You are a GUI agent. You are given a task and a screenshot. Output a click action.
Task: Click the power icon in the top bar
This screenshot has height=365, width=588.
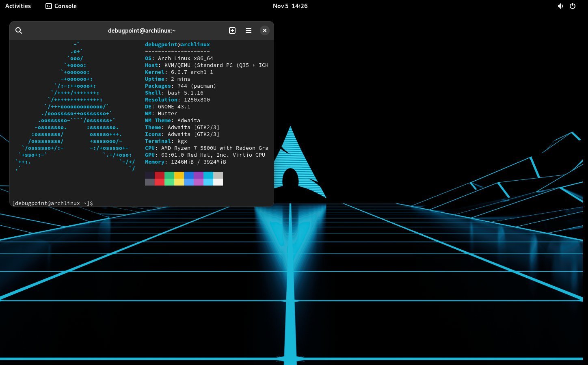point(573,6)
